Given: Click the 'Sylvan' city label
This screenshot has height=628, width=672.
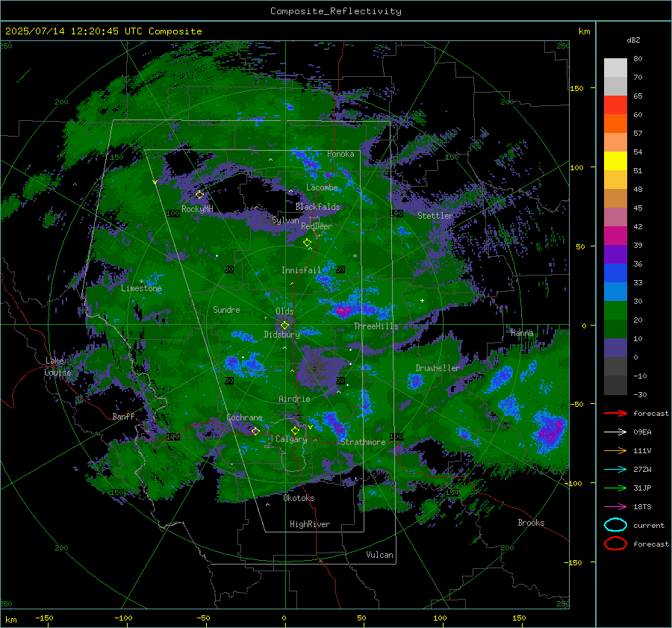Looking at the screenshot, I should pos(285,220).
